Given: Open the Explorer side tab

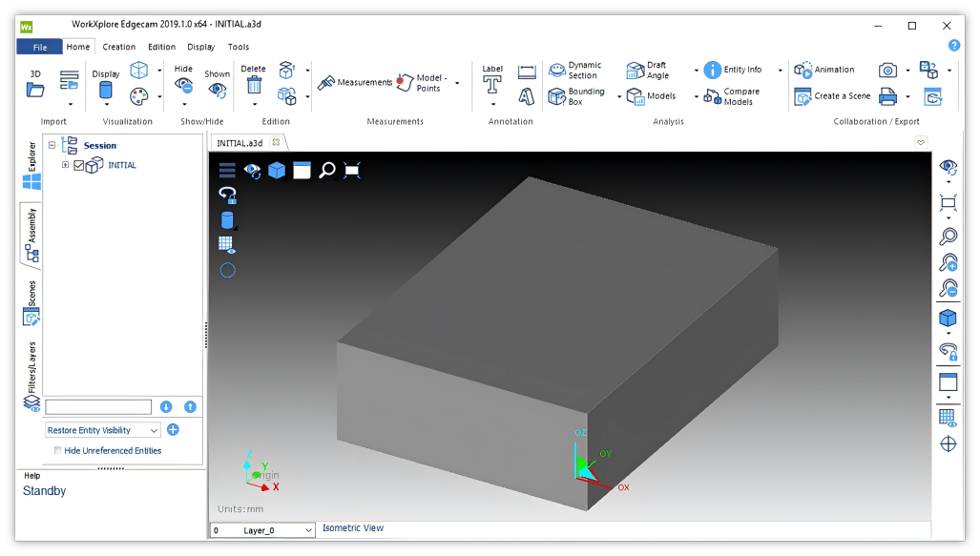Looking at the screenshot, I should (31, 166).
